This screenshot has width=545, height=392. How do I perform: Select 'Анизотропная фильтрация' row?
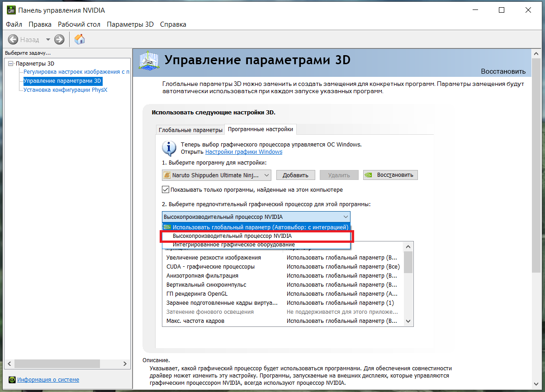283,275
